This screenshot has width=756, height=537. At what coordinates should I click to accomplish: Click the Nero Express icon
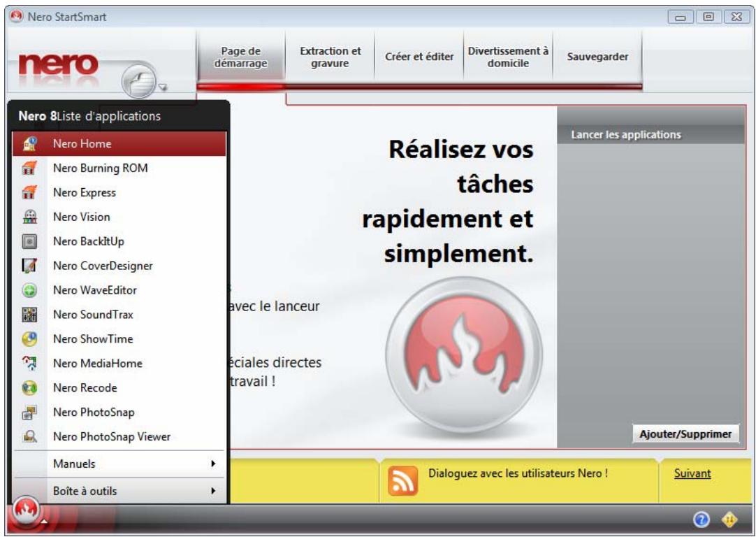[29, 192]
